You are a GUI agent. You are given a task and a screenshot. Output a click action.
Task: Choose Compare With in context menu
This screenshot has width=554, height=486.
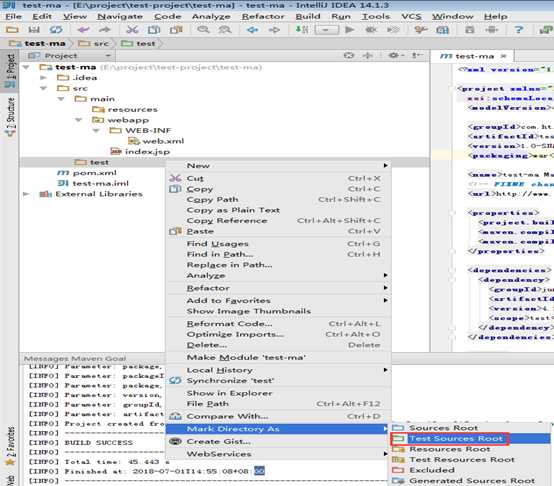(278, 416)
